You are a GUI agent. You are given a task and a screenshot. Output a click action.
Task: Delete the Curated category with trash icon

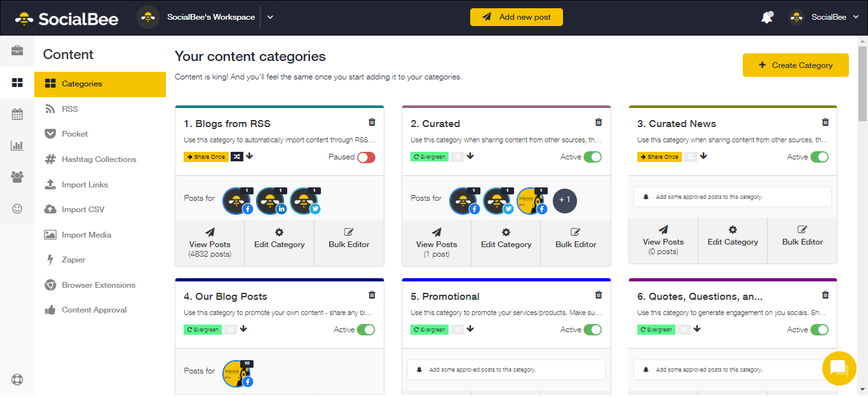[x=598, y=122]
